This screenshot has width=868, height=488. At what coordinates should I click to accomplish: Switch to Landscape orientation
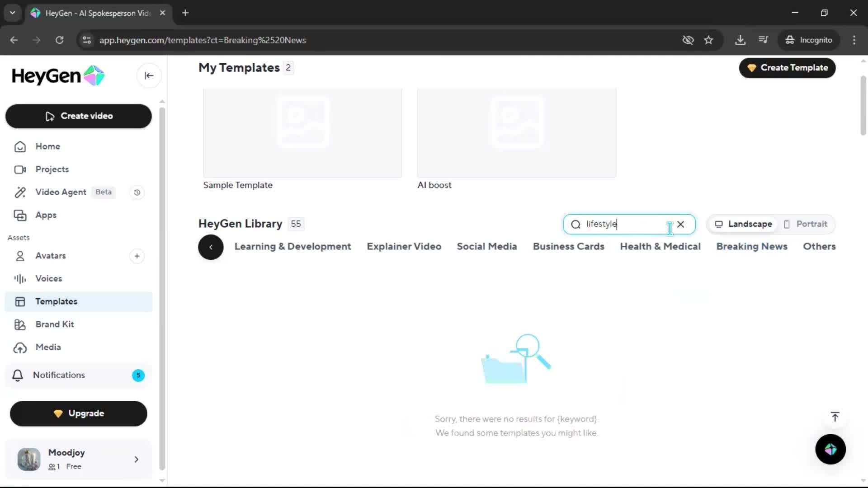pos(744,224)
